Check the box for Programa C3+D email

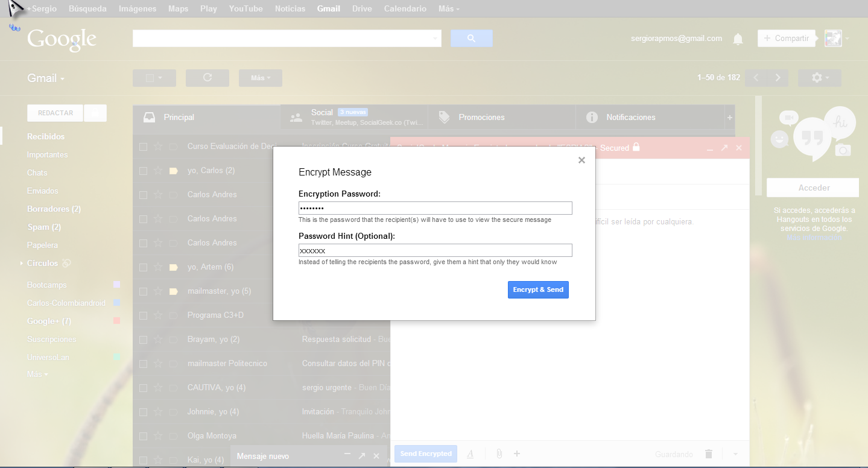click(x=143, y=315)
